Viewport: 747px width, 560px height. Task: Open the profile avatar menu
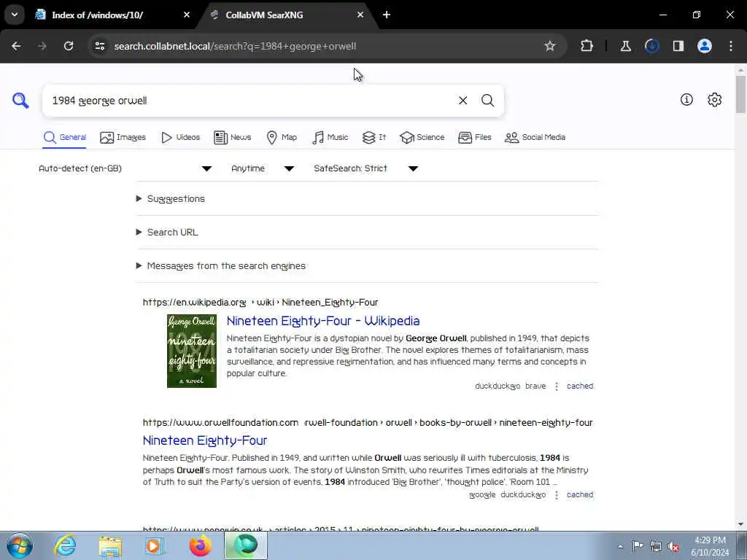705,46
